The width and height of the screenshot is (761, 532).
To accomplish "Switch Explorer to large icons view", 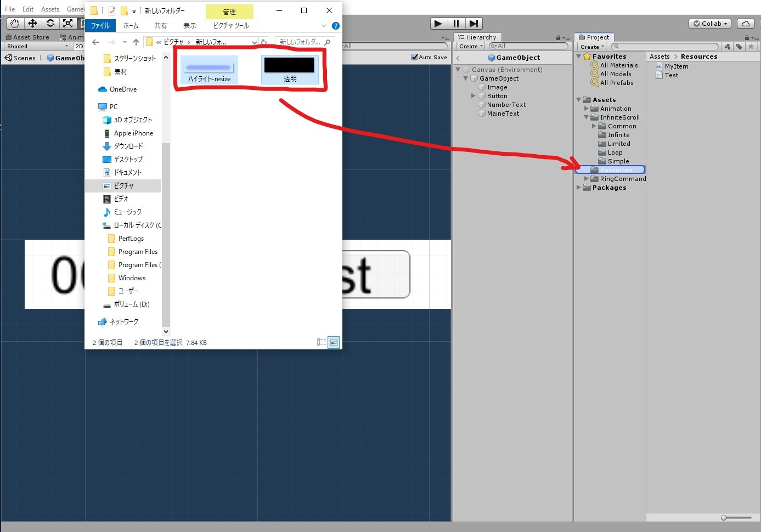I will click(x=334, y=342).
